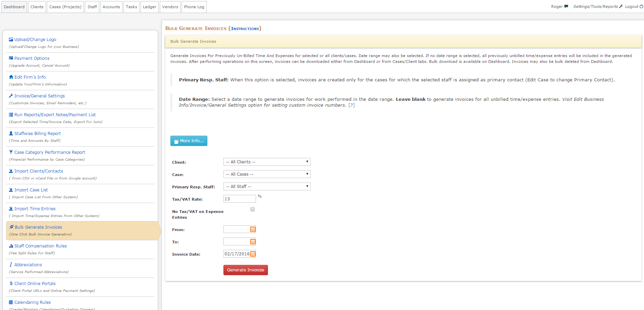
Task: Click the Edit Firm's Info home icon
Action: tap(11, 77)
